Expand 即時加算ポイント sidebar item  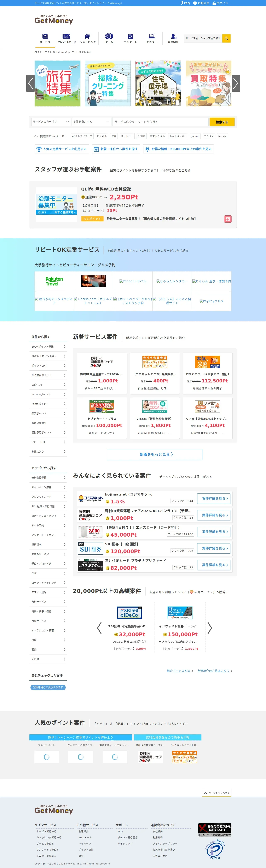48,375
